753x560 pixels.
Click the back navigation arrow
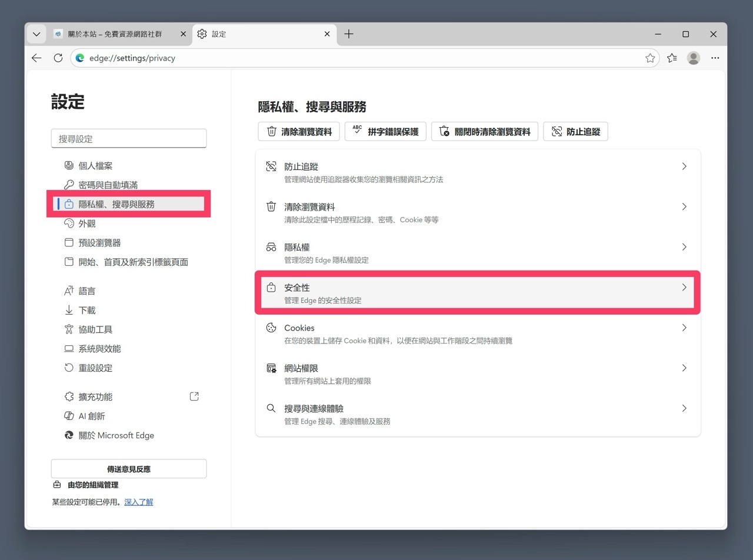tap(36, 58)
